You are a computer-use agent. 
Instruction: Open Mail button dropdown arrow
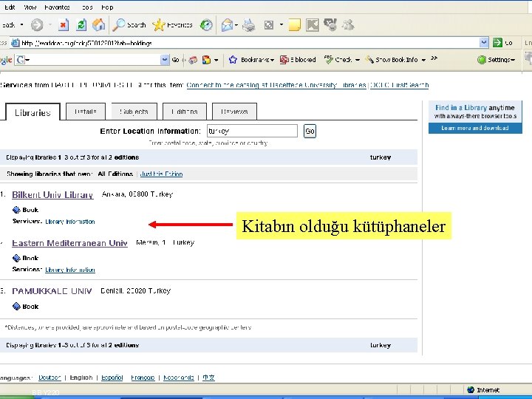tap(236, 25)
